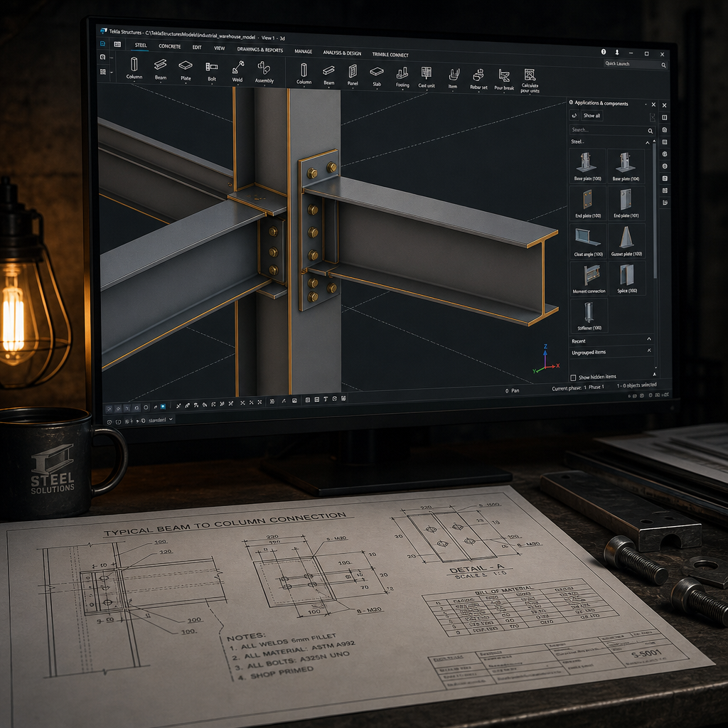Enable Show hidden items checkbox

click(x=574, y=378)
